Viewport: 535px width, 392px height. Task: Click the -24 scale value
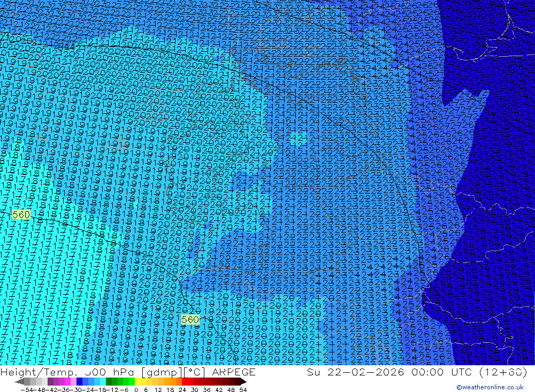(88, 390)
